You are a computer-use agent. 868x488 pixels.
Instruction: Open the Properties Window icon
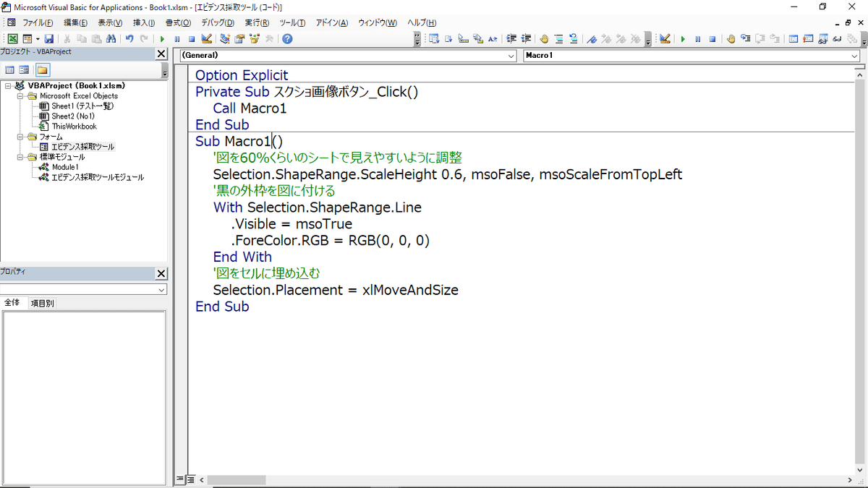click(x=239, y=39)
